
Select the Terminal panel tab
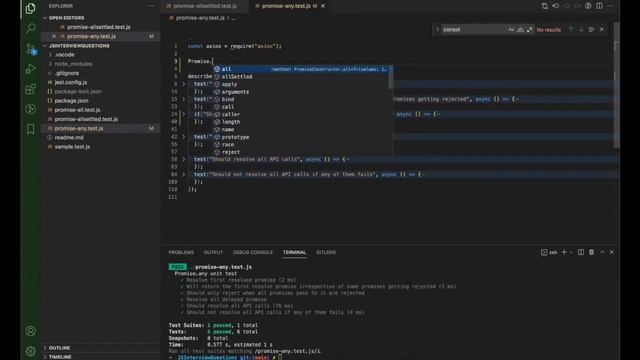(294, 252)
